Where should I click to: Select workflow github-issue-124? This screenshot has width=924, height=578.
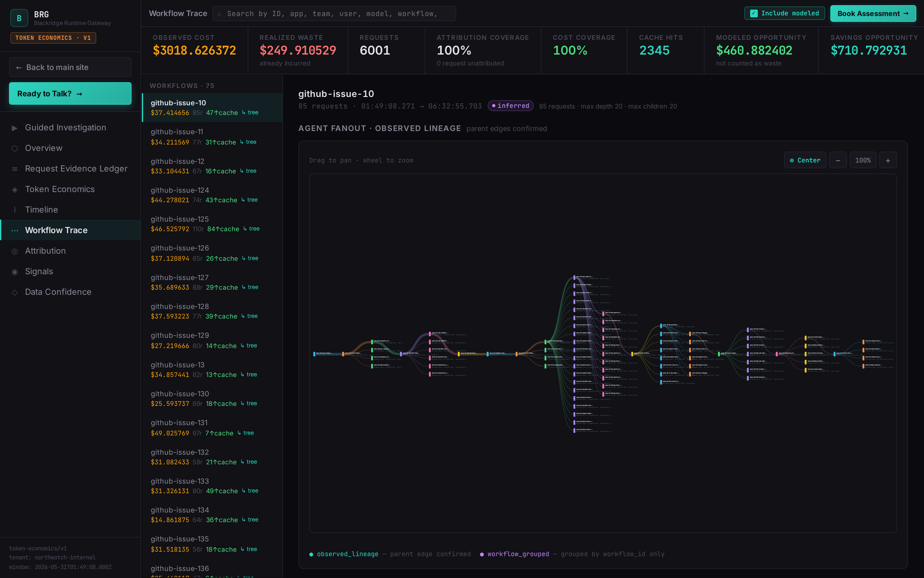(212, 195)
